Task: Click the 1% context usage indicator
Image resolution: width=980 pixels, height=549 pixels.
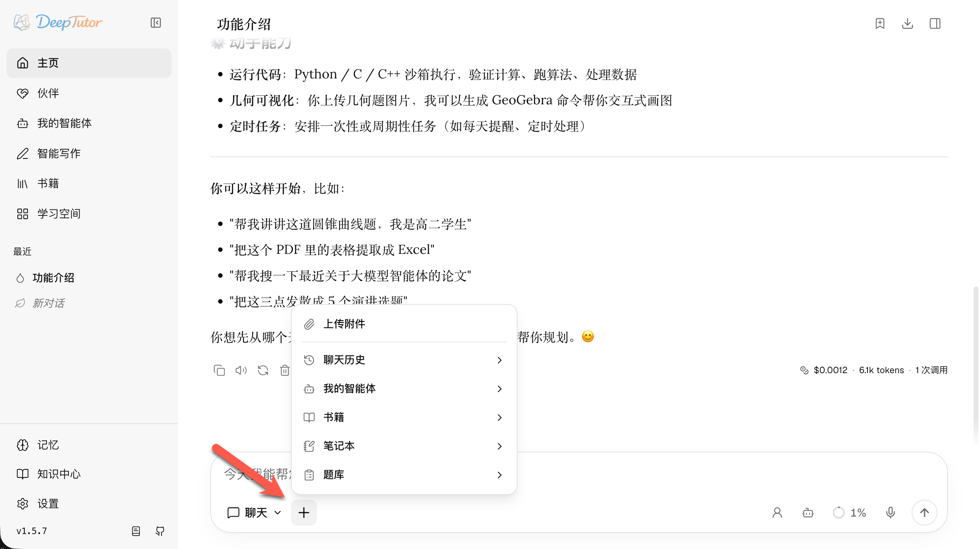Action: point(849,513)
